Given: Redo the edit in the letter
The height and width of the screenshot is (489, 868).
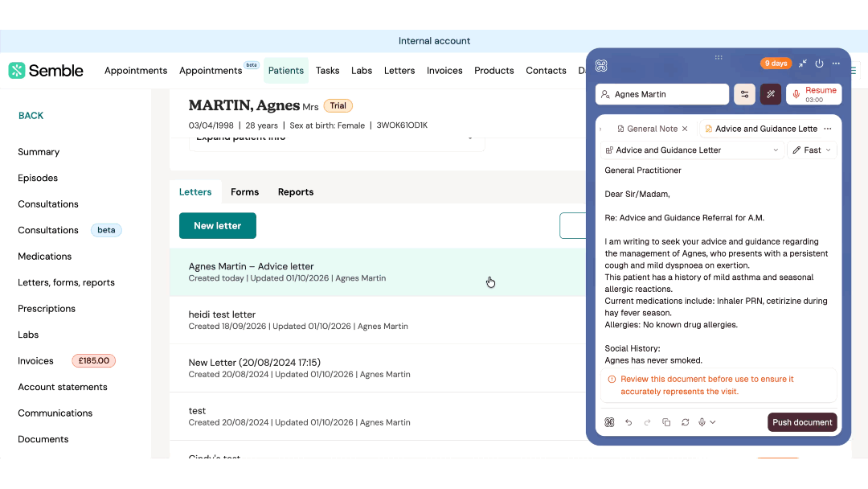Looking at the screenshot, I should click(647, 422).
